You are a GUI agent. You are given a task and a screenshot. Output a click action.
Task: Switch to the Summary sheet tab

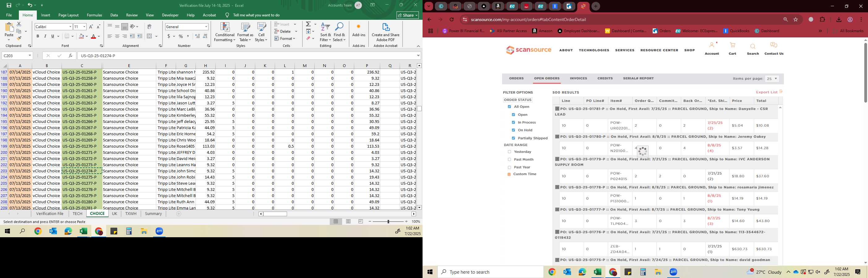click(x=153, y=214)
